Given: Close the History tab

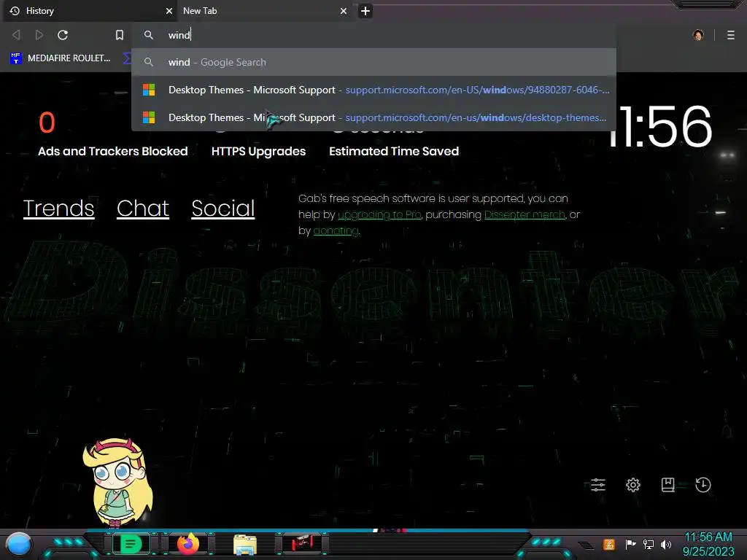Looking at the screenshot, I should click(169, 11).
